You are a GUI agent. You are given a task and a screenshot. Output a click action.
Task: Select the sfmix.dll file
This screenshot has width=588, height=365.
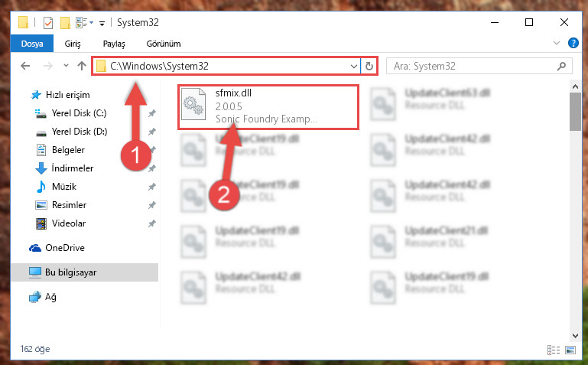(x=268, y=107)
